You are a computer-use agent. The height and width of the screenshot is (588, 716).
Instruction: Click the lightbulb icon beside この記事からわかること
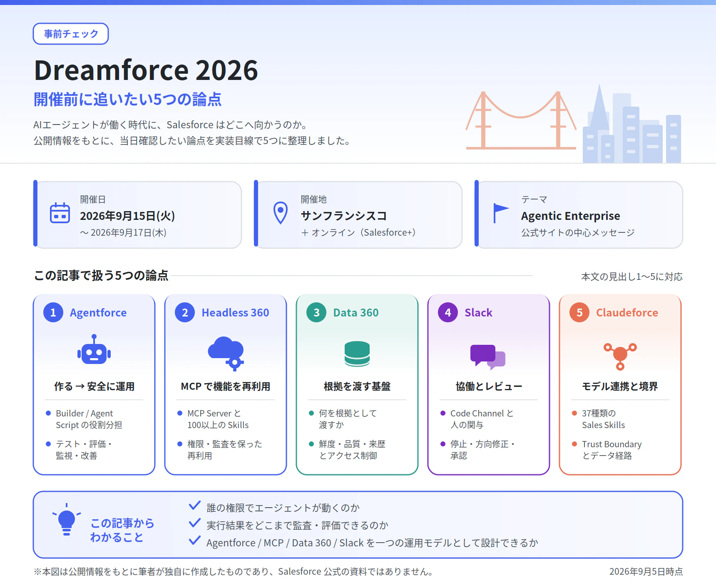(x=67, y=519)
